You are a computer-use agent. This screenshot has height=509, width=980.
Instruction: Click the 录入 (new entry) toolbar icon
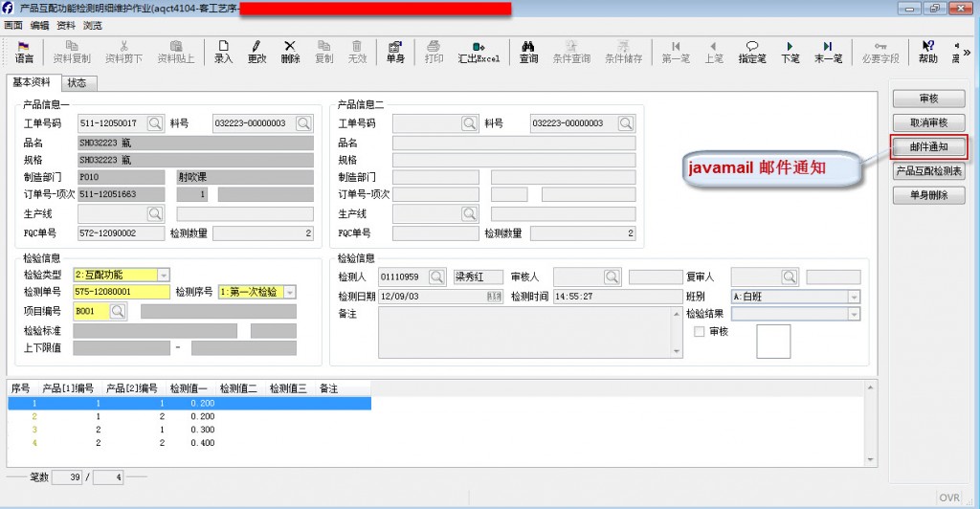click(x=223, y=51)
